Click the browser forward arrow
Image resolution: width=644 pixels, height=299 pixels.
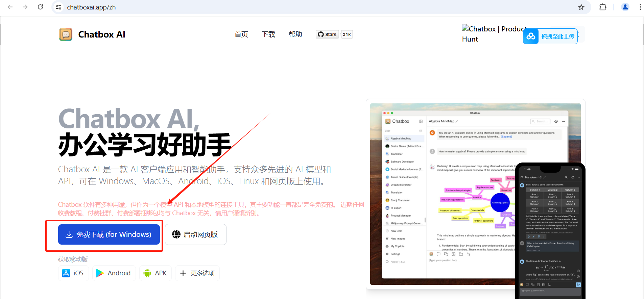tap(25, 7)
